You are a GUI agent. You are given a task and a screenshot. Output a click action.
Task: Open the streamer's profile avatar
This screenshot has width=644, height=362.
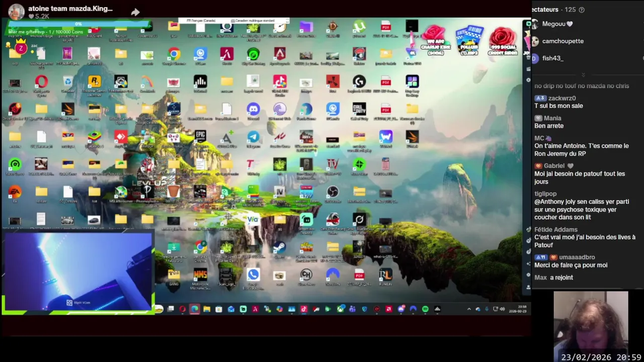click(x=16, y=12)
